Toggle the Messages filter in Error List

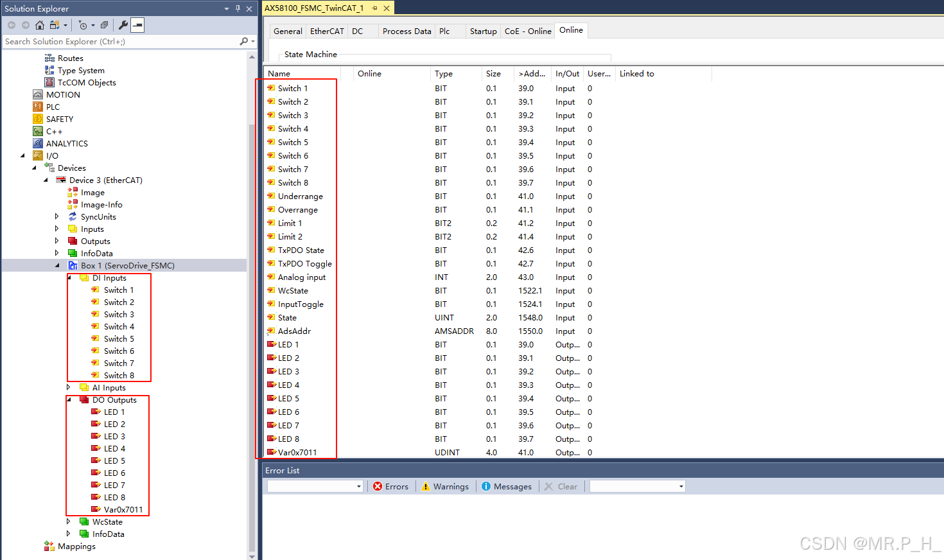[507, 486]
